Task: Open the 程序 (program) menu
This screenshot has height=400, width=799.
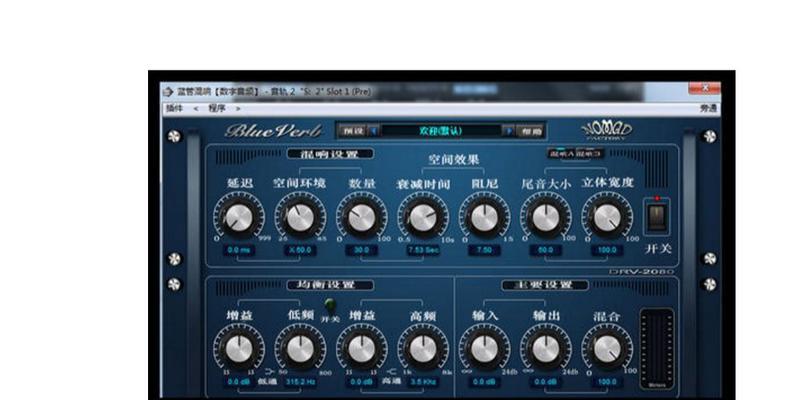Action: click(x=217, y=109)
